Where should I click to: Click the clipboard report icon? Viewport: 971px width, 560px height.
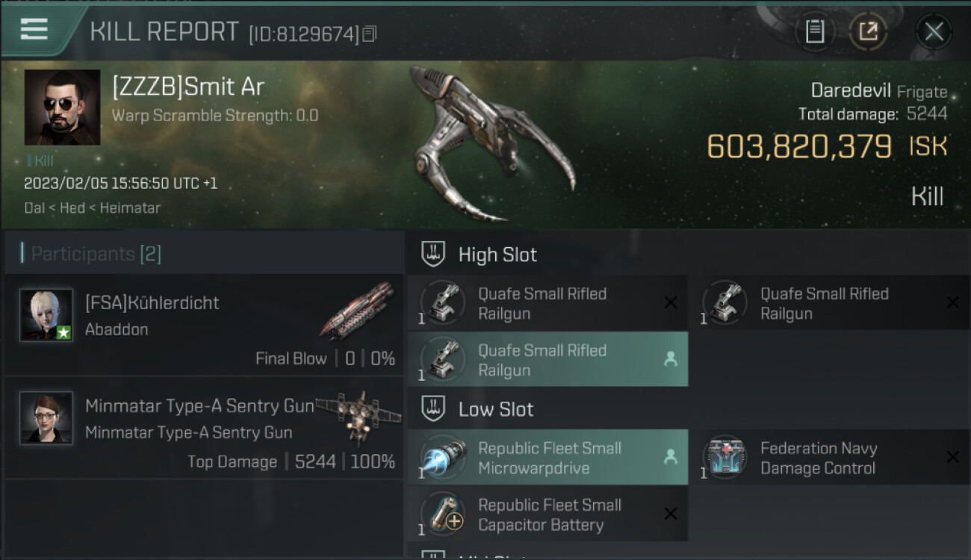coord(814,31)
